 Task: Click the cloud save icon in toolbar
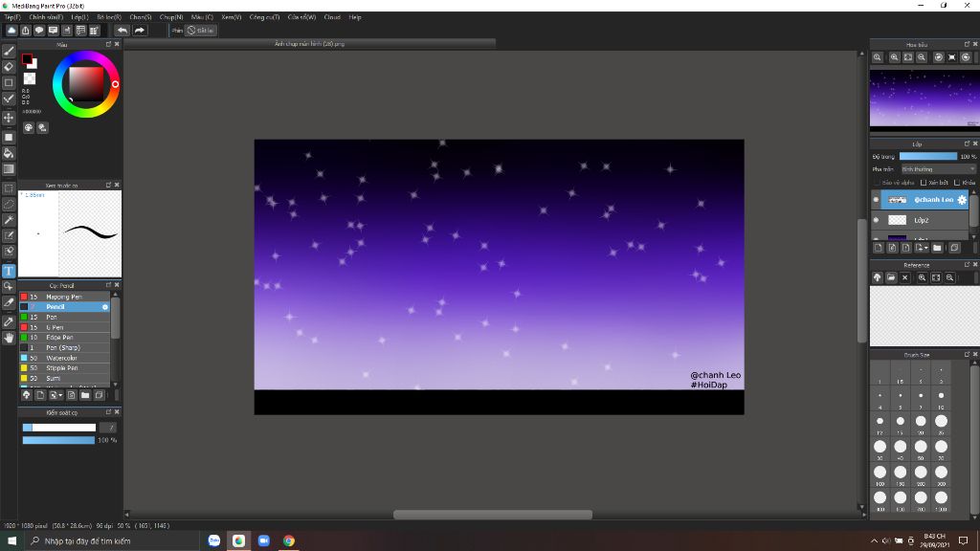pos(11,30)
